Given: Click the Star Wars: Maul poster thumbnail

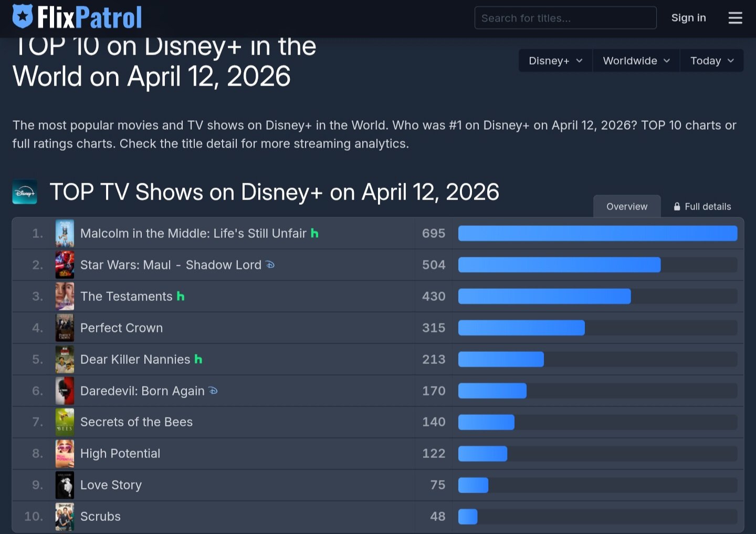Looking at the screenshot, I should 65,265.
